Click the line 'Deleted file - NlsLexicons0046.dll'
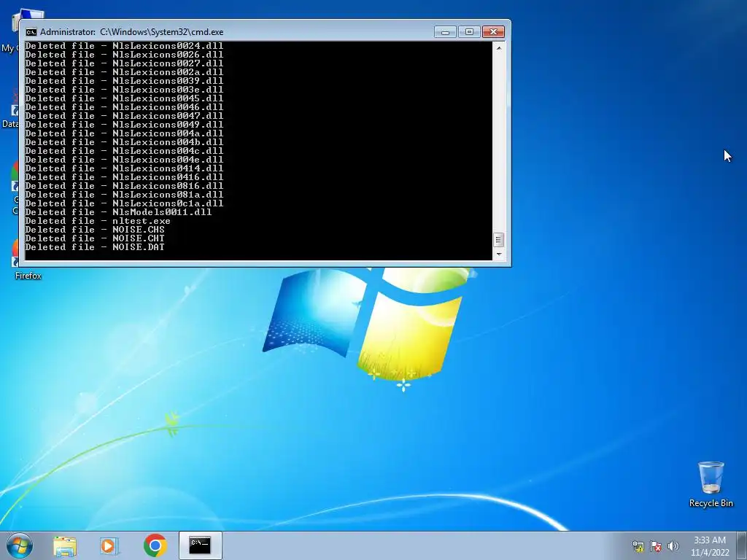This screenshot has width=747, height=560. pyautogui.click(x=124, y=107)
